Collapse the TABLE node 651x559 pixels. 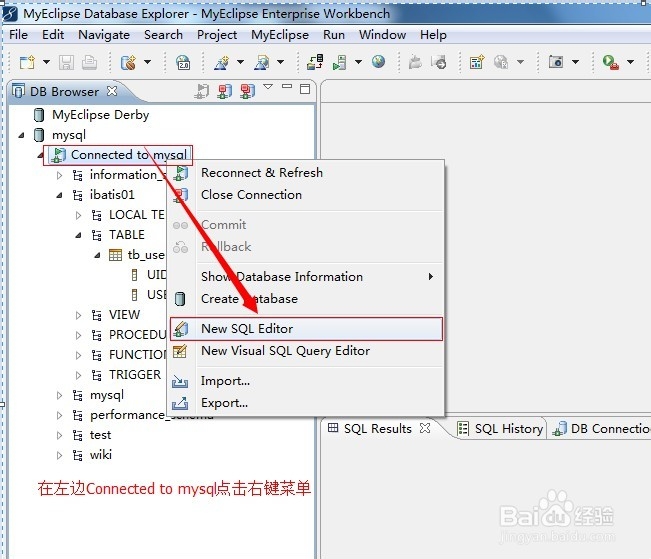click(x=78, y=235)
